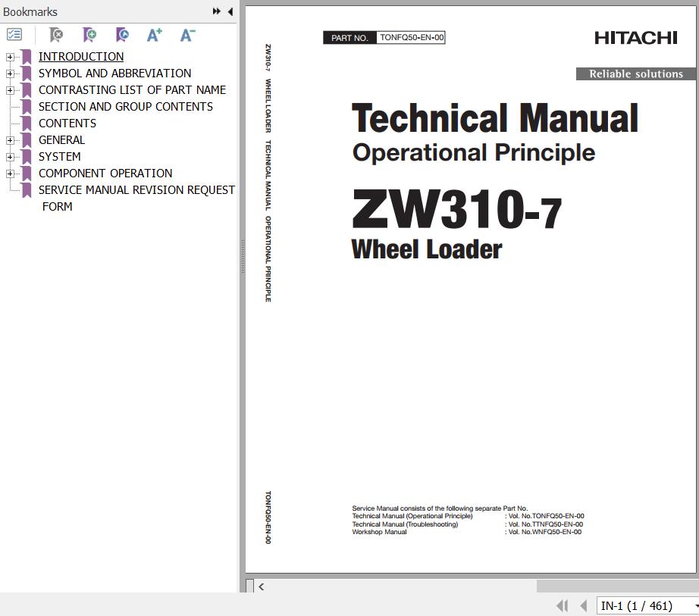Viewport: 699px width, 616px height.
Task: Click the 'Bookmarks' panel title
Action: [30, 11]
